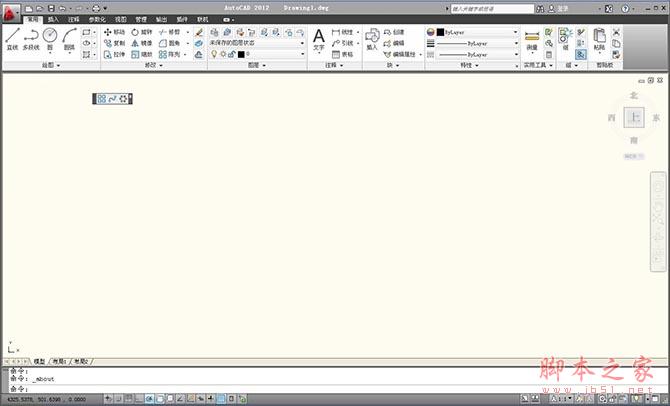This screenshot has width=670, height=406.
Task: Click the Leader (引线) button
Action: [343, 43]
